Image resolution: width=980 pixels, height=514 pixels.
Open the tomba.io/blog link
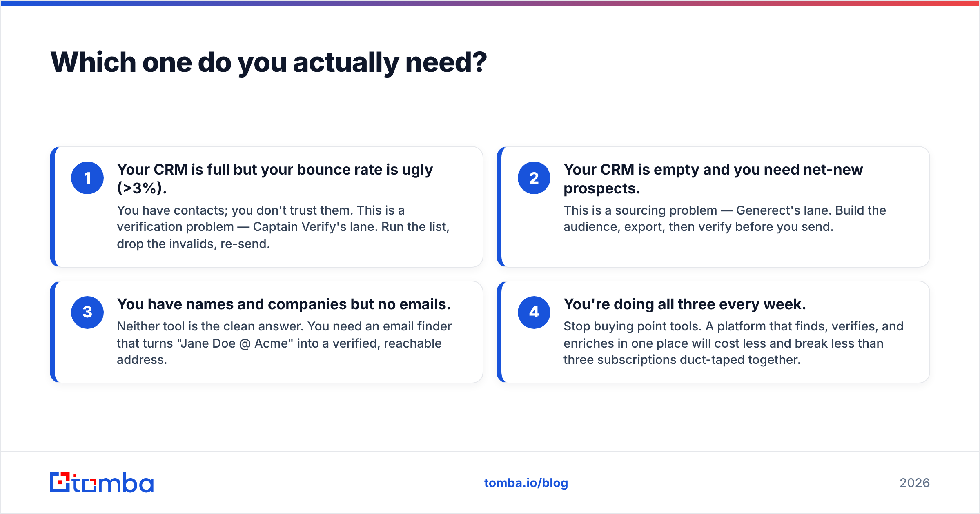coord(526,483)
